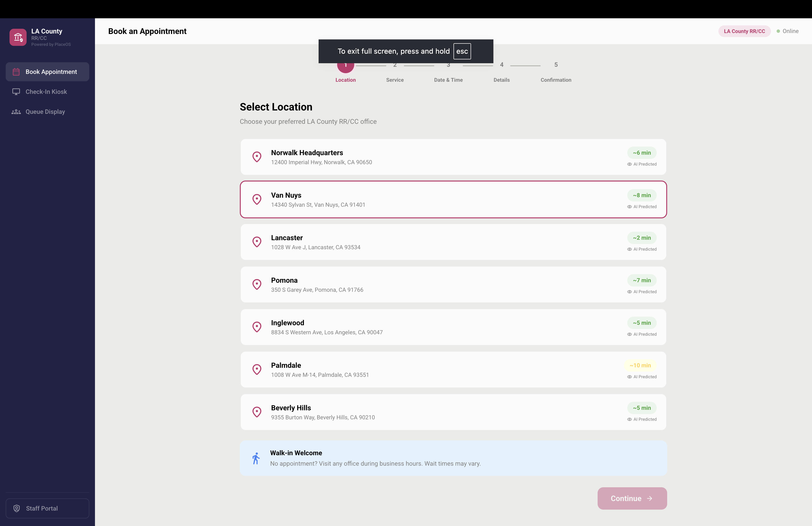Click the location pin next to Norwalk Headquarters
Viewport: 812px width, 526px height.
click(257, 157)
